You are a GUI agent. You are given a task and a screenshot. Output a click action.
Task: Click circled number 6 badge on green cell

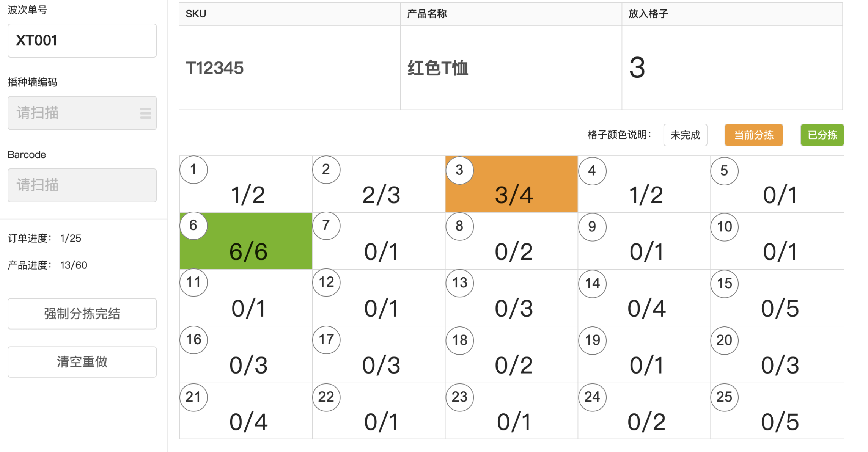click(x=193, y=225)
